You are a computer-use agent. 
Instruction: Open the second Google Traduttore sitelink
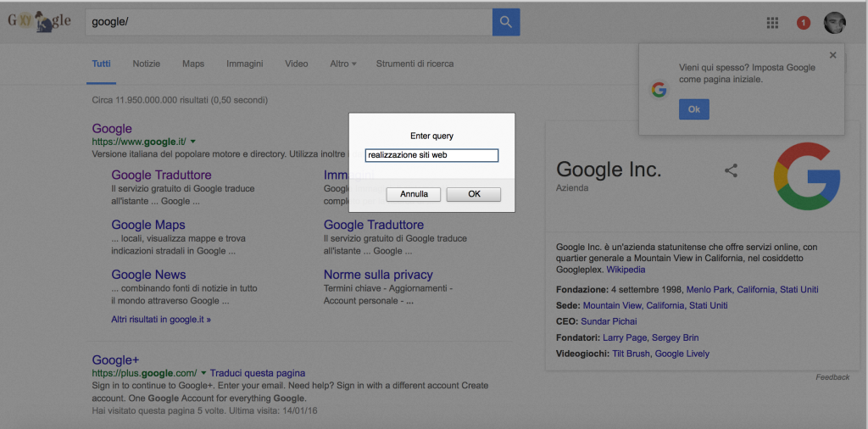tap(374, 225)
